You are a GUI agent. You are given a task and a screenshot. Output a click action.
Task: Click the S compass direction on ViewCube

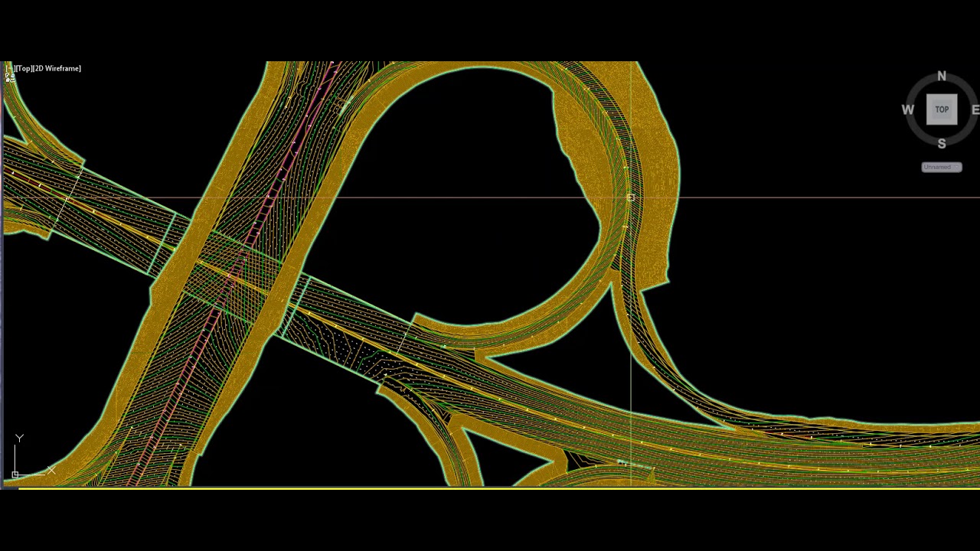pyautogui.click(x=942, y=144)
